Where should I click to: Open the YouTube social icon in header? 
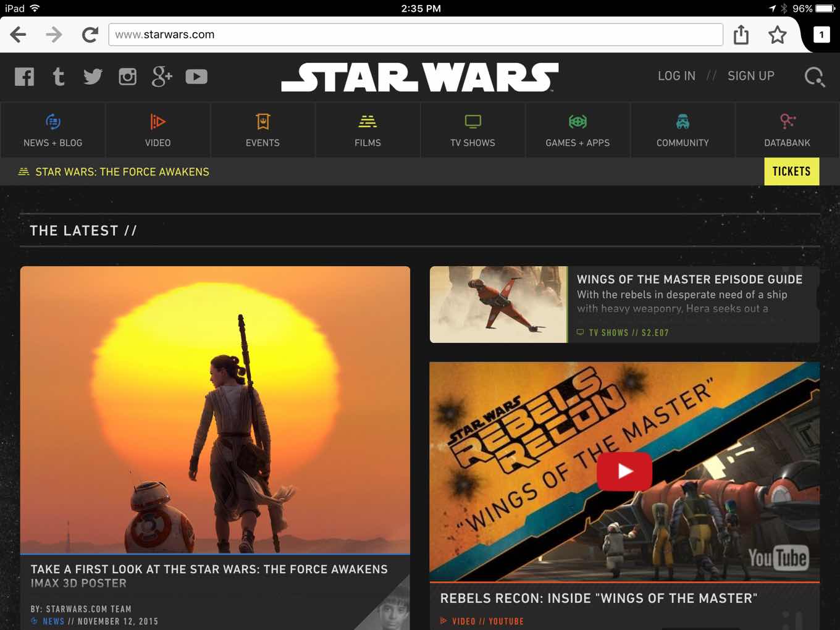[196, 77]
